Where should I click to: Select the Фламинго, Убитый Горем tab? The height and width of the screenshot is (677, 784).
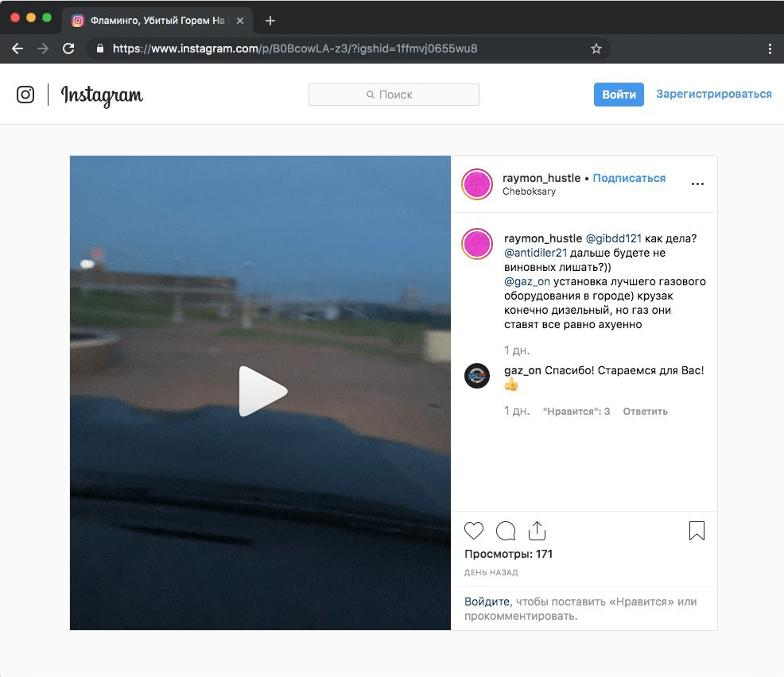point(157,21)
